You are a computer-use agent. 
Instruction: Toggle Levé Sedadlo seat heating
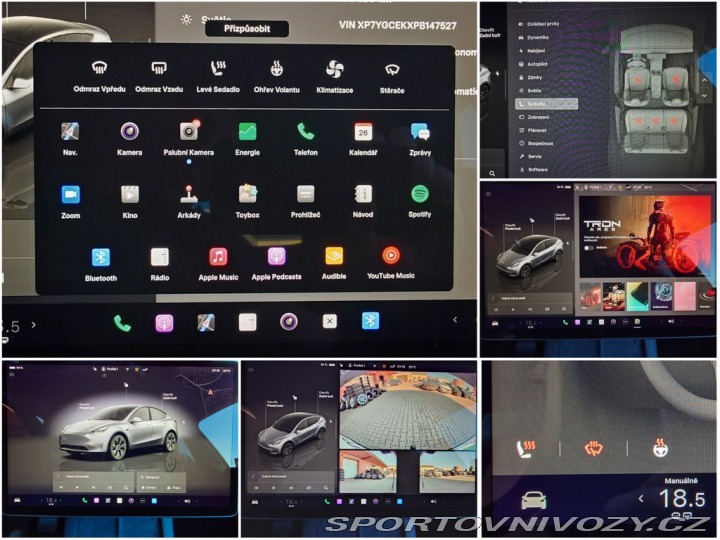pyautogui.click(x=218, y=68)
